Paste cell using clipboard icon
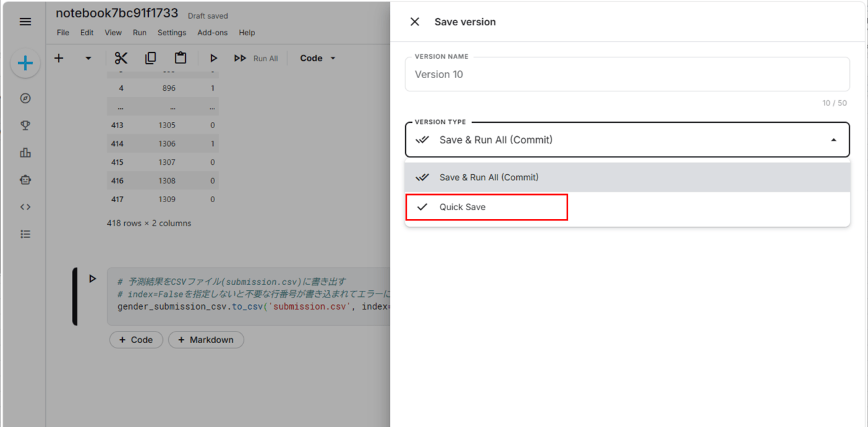This screenshot has height=427, width=868. point(180,58)
